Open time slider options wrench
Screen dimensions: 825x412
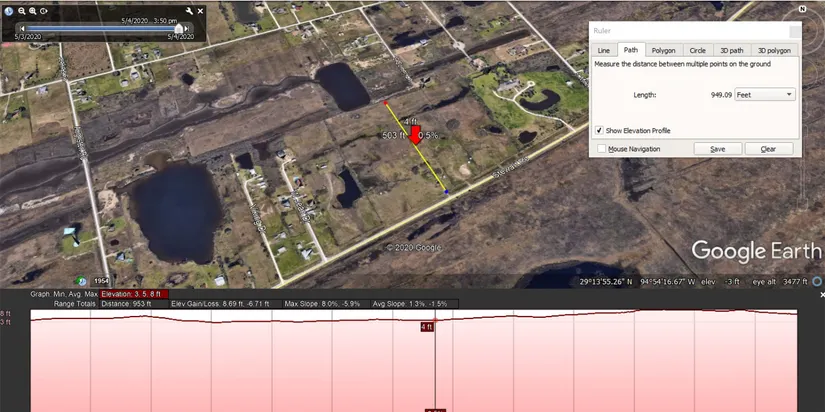(x=188, y=10)
